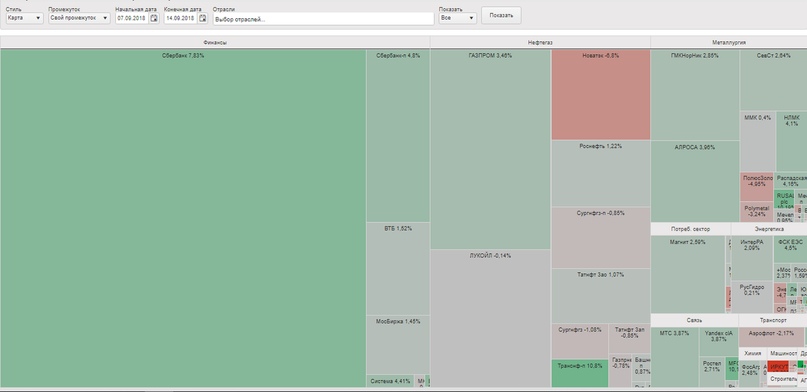
Task: Click the Башнефть-п 0,87% tile
Action: 641,367
